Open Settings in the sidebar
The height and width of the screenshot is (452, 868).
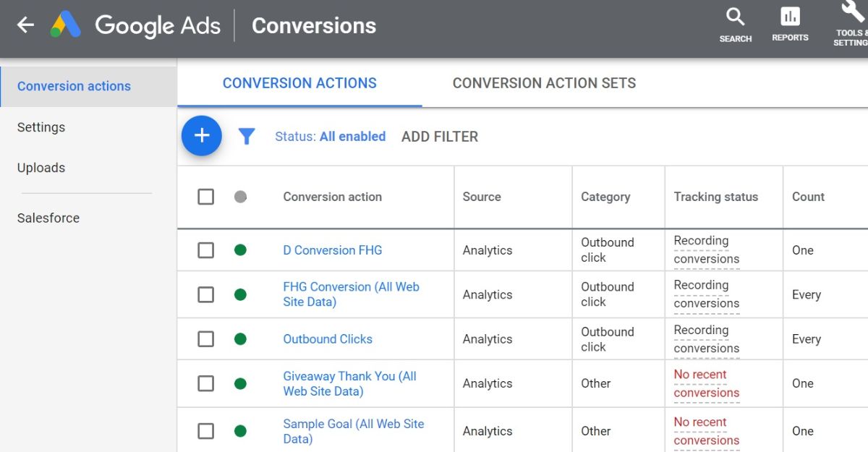[x=41, y=127]
